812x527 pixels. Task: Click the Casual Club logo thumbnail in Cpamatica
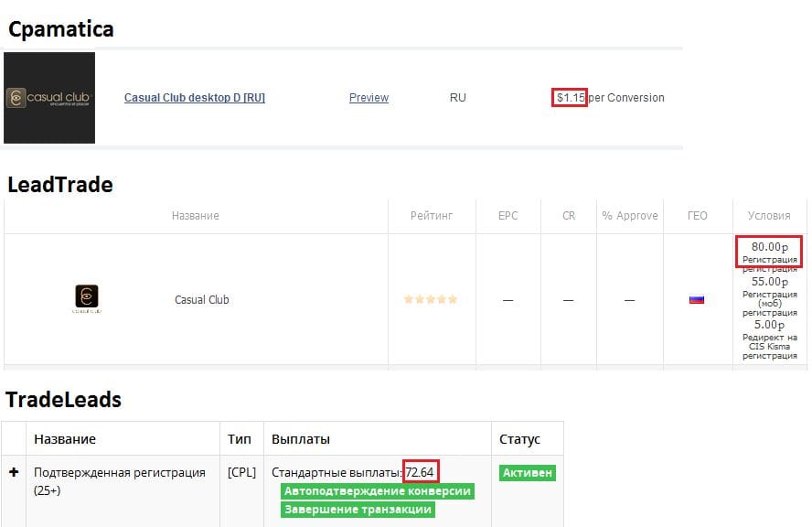(49, 98)
